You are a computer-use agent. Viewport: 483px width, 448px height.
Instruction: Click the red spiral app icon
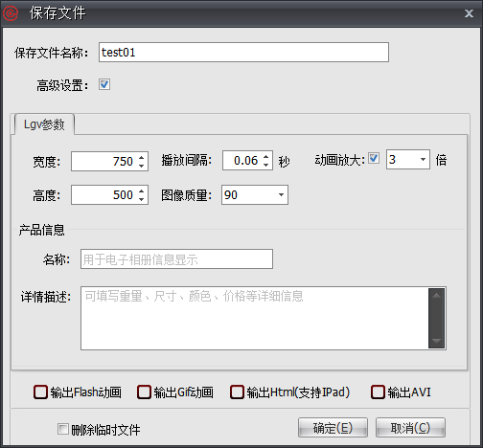[x=11, y=13]
